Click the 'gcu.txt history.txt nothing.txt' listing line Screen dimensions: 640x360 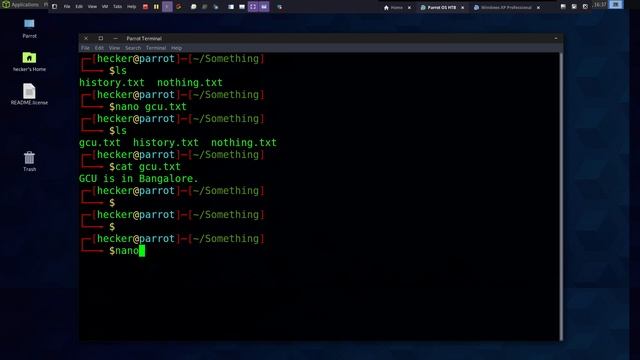178,143
